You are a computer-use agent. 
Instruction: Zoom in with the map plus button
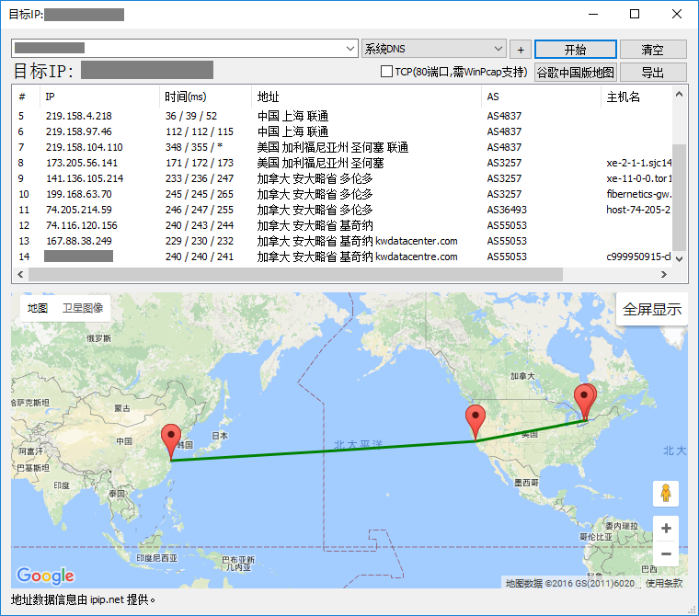click(x=666, y=529)
